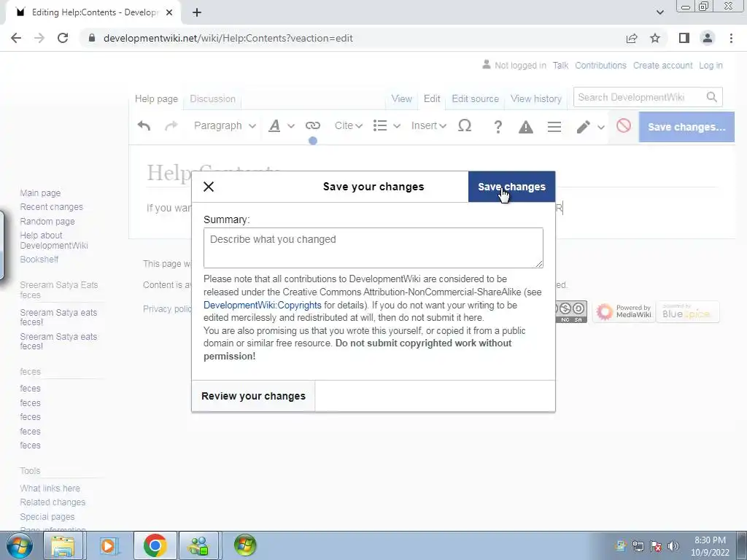Image resolution: width=747 pixels, height=560 pixels.
Task: Switch to the Discussion tab
Action: (x=212, y=98)
